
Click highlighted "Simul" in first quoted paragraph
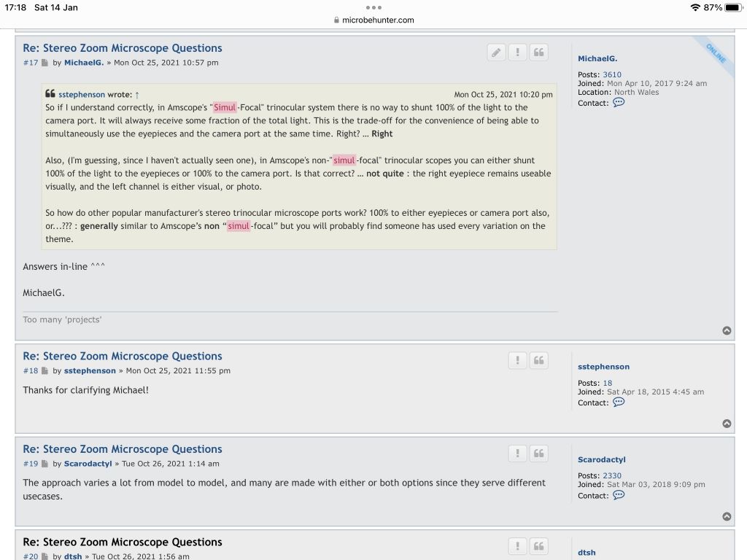tap(225, 108)
